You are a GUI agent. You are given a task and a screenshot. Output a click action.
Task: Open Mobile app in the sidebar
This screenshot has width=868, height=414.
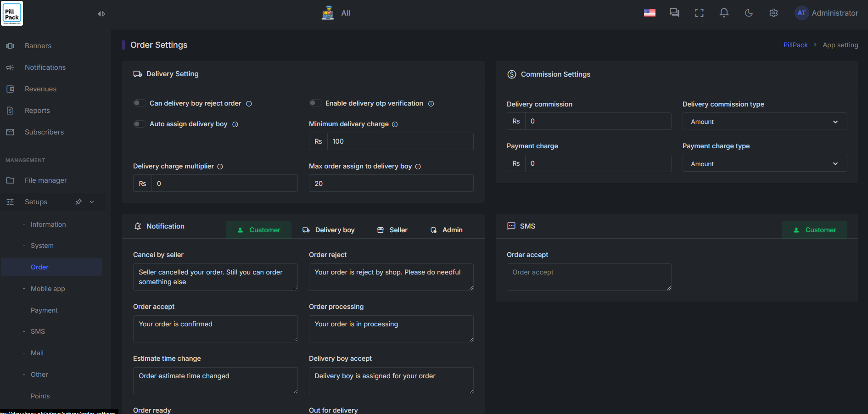click(48, 289)
